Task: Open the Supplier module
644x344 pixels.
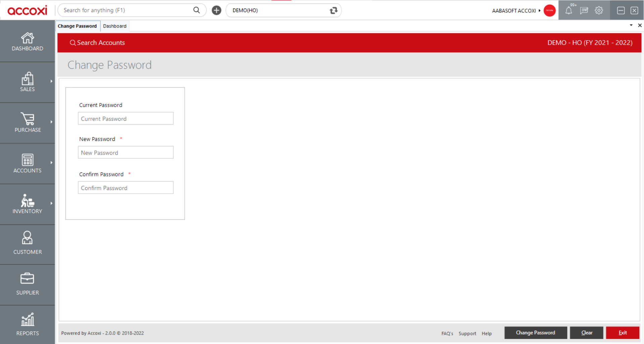Action: click(x=28, y=285)
